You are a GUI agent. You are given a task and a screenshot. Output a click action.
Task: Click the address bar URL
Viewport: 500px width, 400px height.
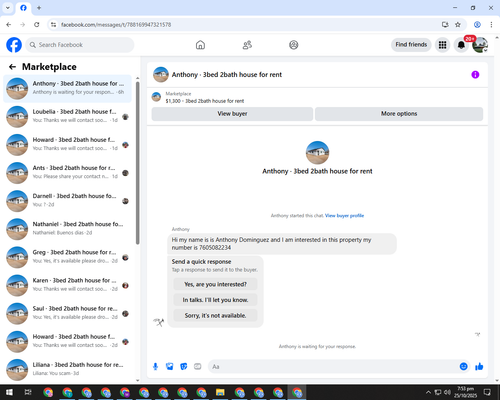116,25
